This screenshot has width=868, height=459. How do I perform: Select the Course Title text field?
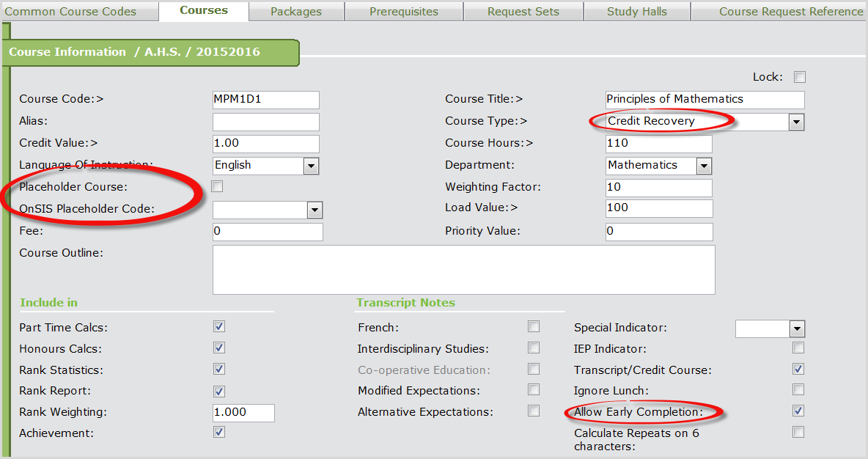coord(705,100)
